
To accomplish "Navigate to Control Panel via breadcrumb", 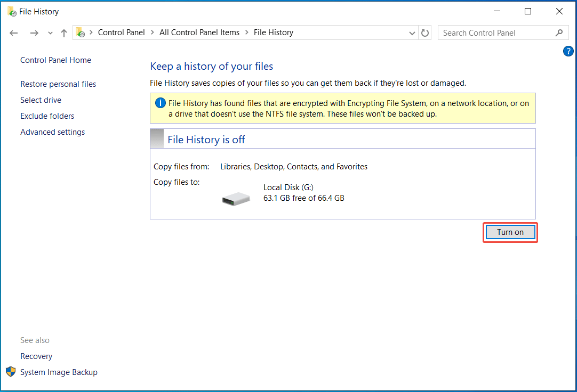I will point(121,32).
